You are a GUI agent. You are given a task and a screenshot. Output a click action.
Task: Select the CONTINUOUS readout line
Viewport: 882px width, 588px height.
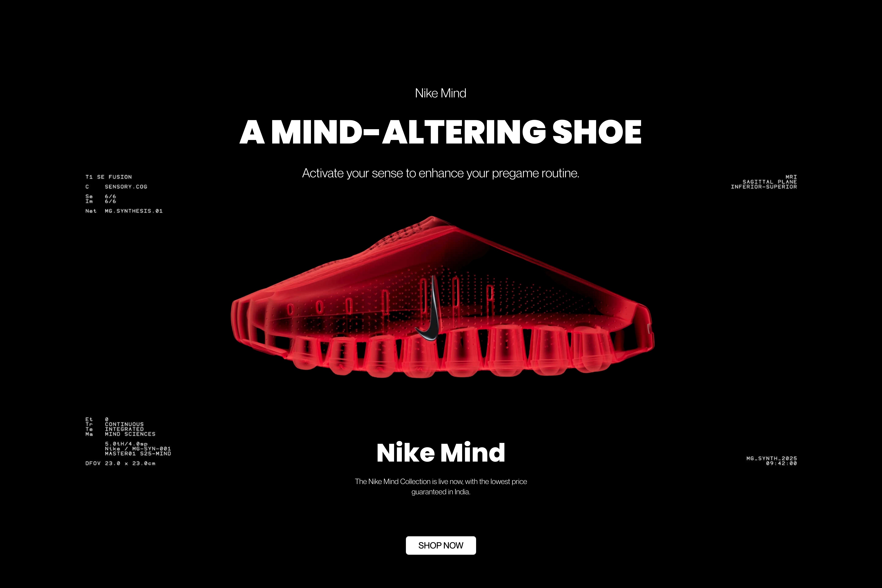[x=124, y=424]
